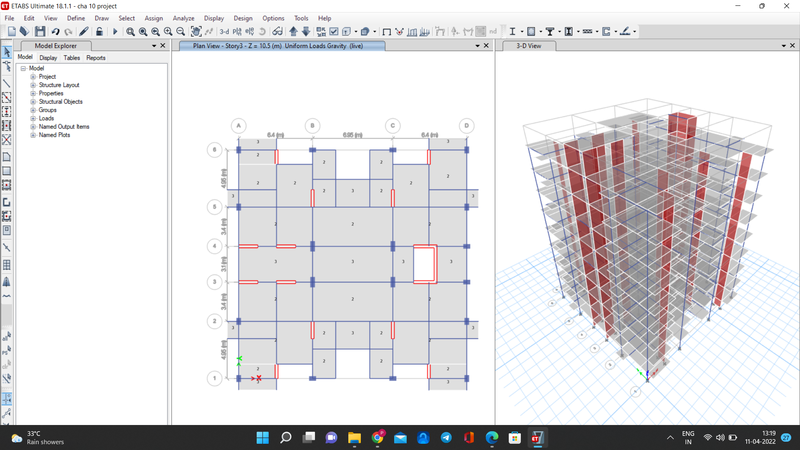Switch to the Display tab in Model Explorer
The width and height of the screenshot is (800, 450).
pyautogui.click(x=48, y=58)
